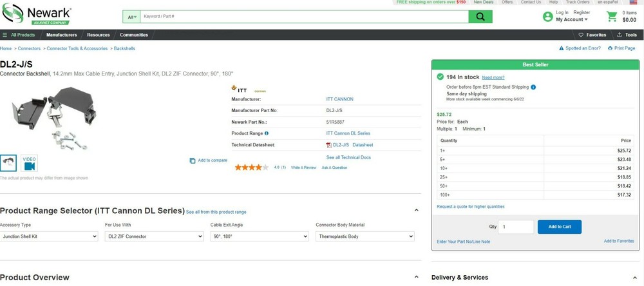Click Print Page
Viewport: 644px width, 286px height.
pyautogui.click(x=621, y=48)
